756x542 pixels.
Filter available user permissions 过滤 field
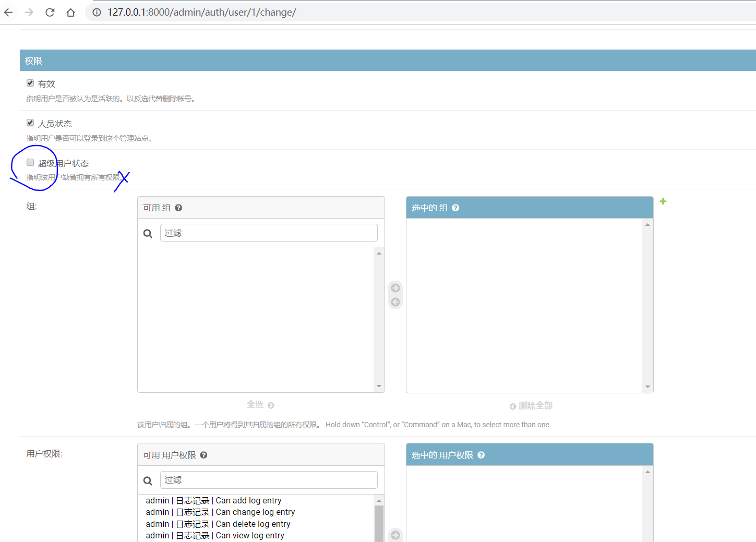[x=269, y=480]
